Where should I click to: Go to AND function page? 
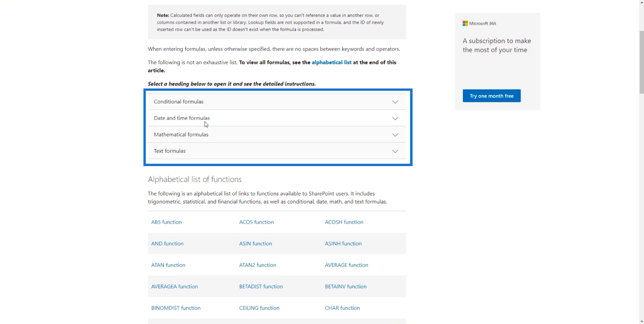point(167,244)
